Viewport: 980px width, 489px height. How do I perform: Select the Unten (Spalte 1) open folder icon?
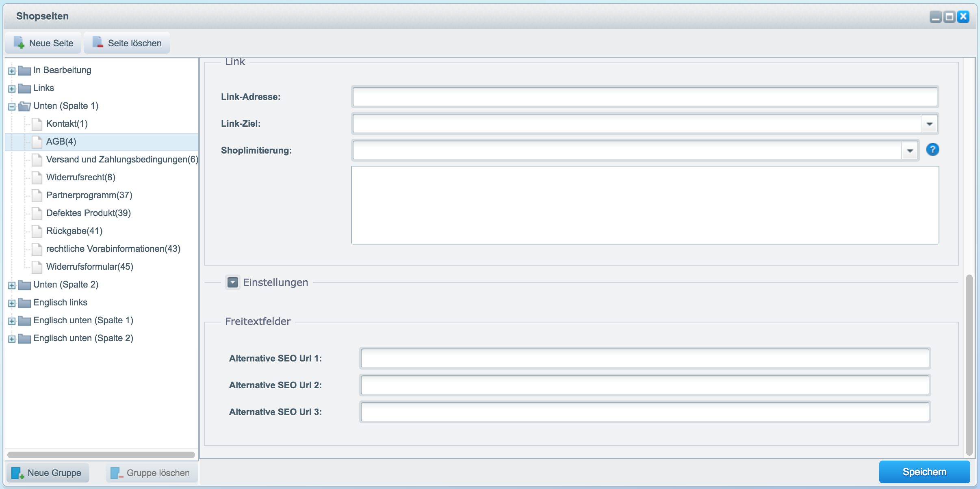click(24, 106)
